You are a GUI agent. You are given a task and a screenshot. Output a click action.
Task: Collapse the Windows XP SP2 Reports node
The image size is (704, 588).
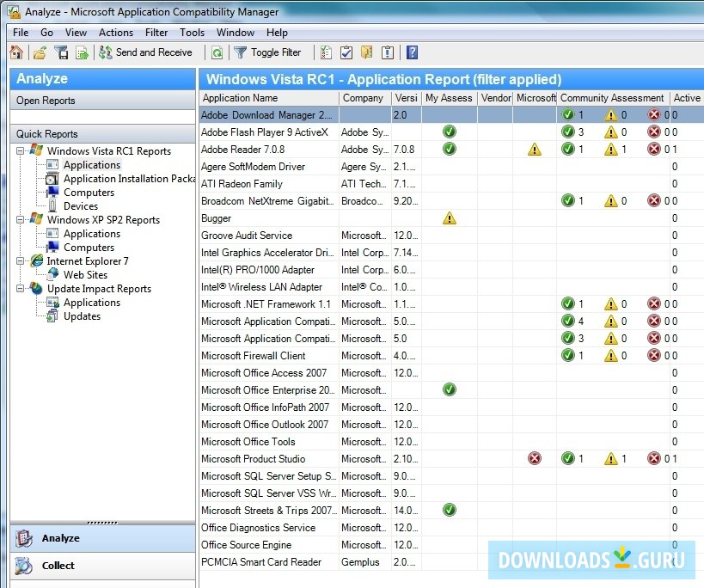tap(20, 220)
